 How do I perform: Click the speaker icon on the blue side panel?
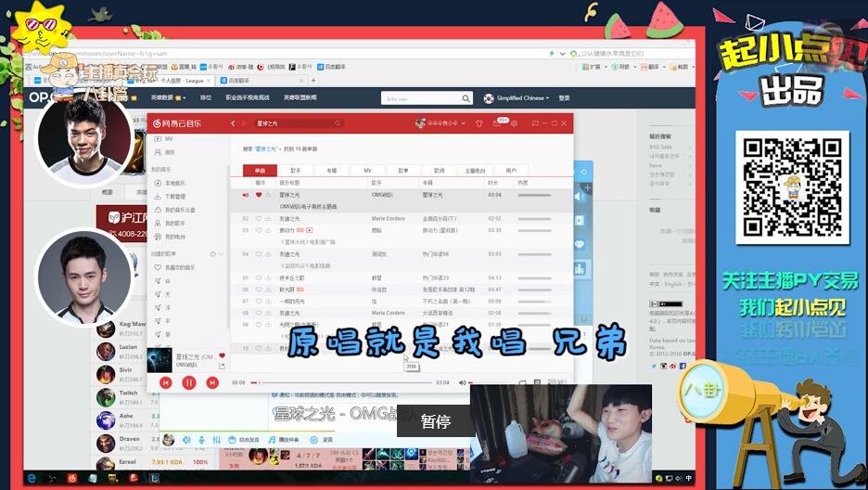(x=580, y=197)
